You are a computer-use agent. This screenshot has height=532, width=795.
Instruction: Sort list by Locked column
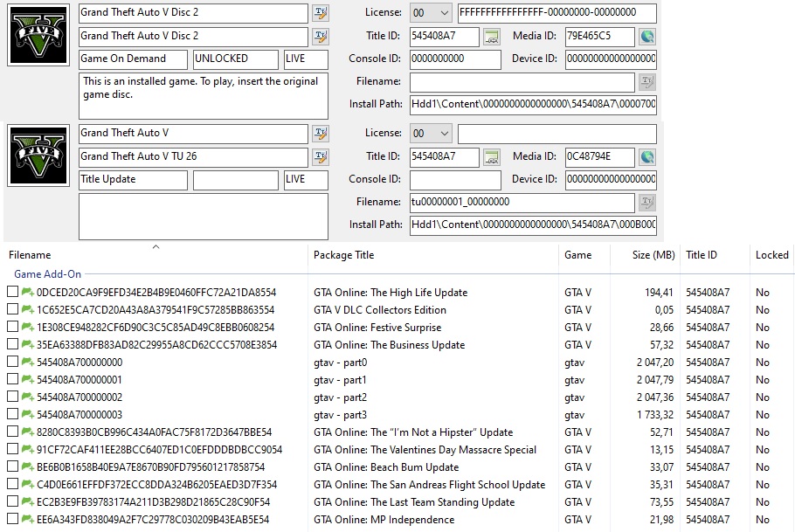(772, 254)
